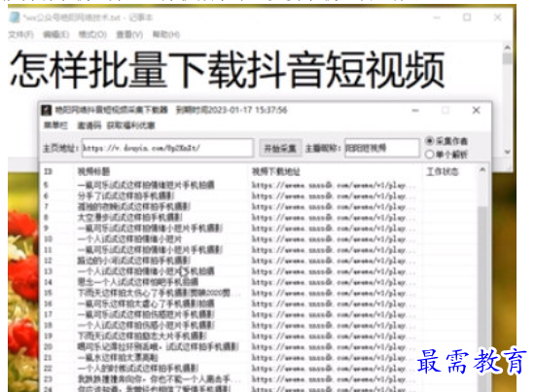Open the 格式(O) menu in Notepad
535x392 pixels.
pos(92,34)
